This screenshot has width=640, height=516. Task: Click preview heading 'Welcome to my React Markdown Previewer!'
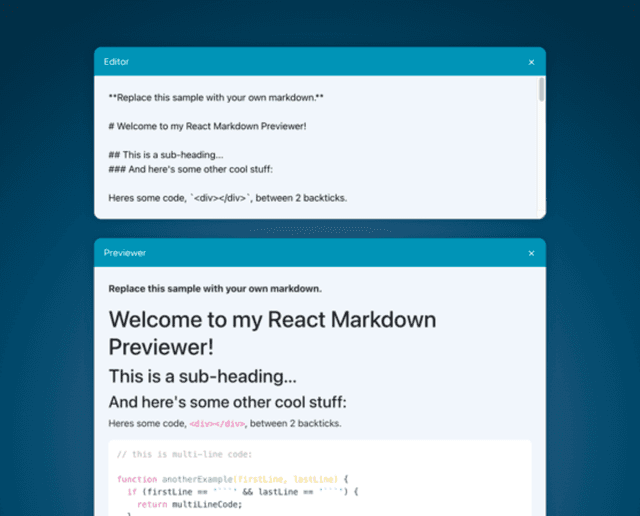point(272,333)
